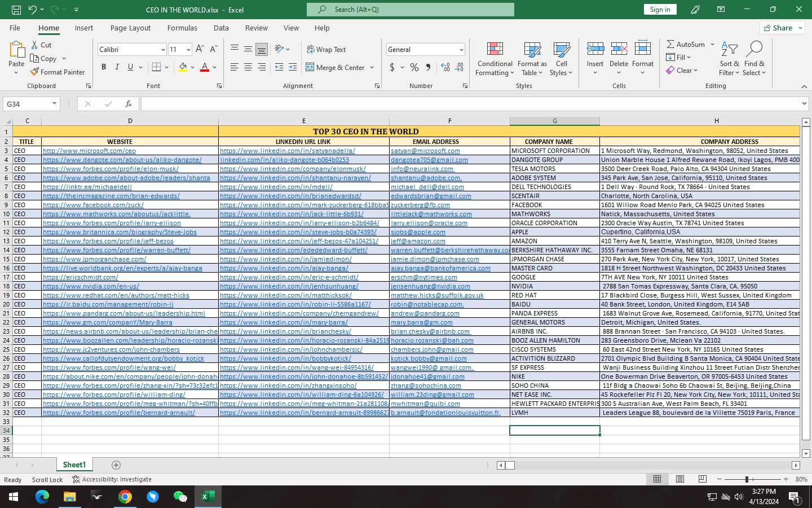Open Conditional Formatting options
This screenshot has height=508, width=812.
pos(495,59)
